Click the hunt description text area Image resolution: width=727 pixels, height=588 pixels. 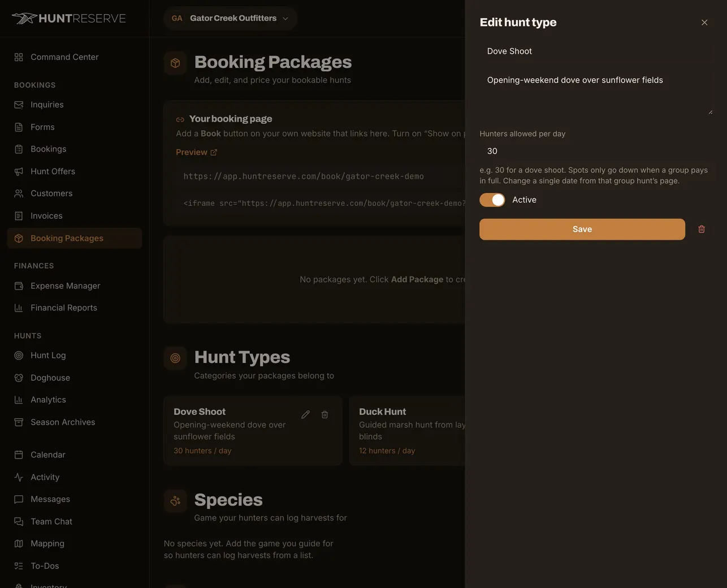[x=596, y=92]
